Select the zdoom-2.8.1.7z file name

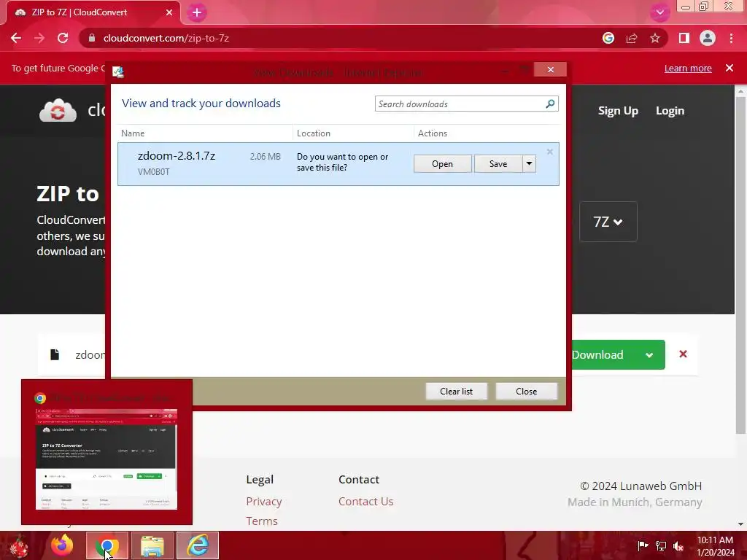177,156
